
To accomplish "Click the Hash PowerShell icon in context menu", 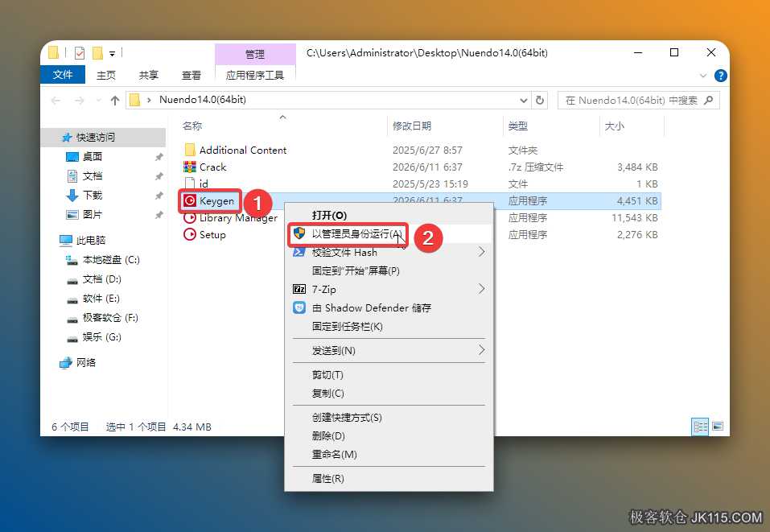I will tap(299, 252).
